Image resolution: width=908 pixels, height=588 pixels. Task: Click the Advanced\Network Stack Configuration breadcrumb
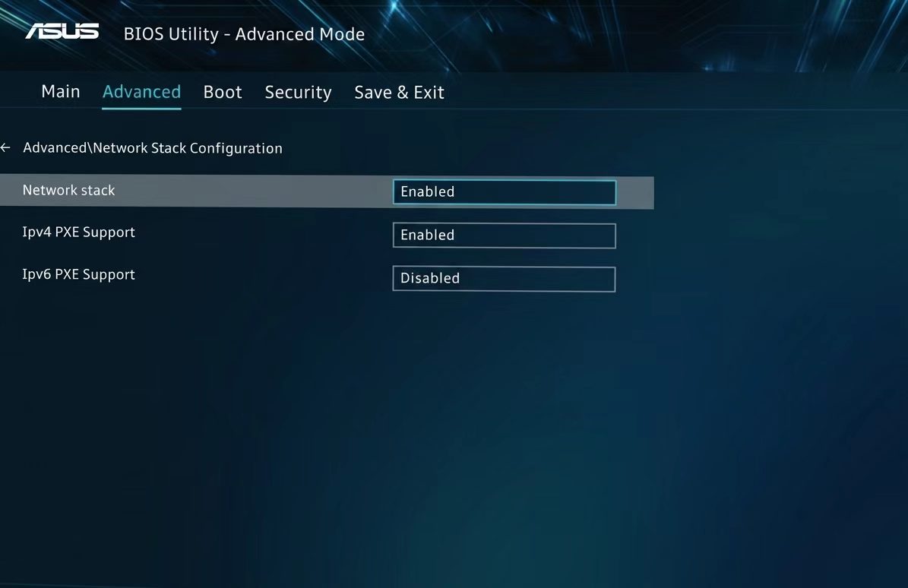coord(153,149)
